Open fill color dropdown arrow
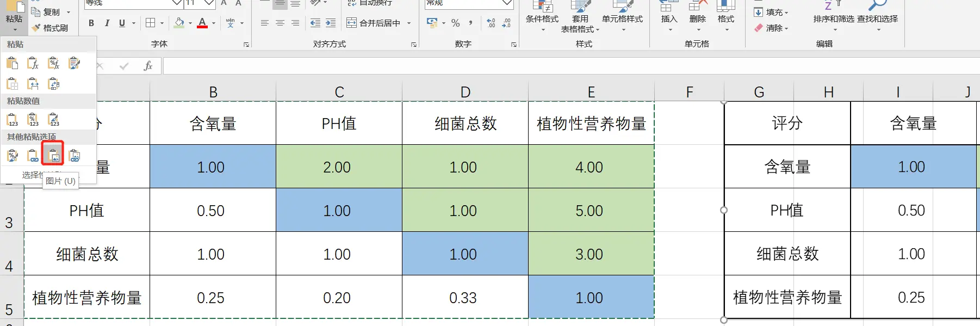Image resolution: width=980 pixels, height=326 pixels. point(190,23)
